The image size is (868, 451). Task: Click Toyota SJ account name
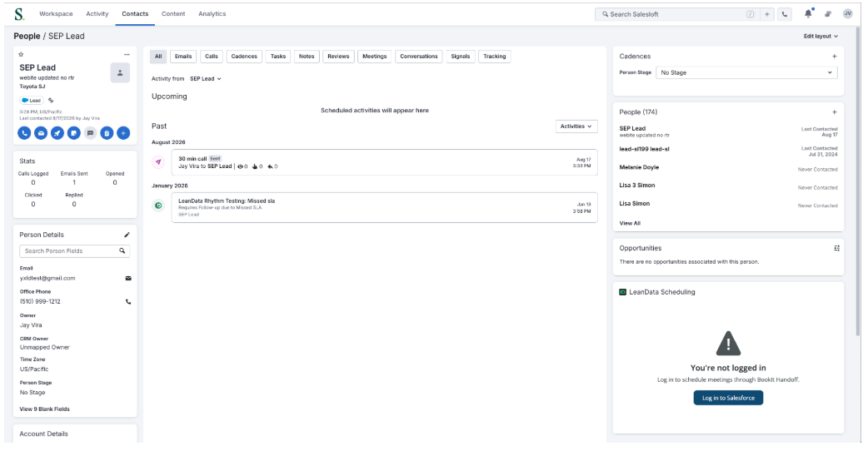32,87
